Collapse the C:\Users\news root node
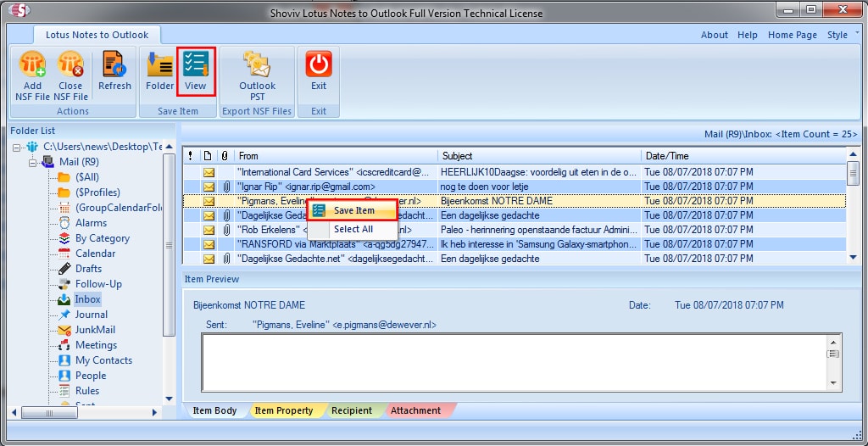Viewport: 868px width, 446px height. 16,148
